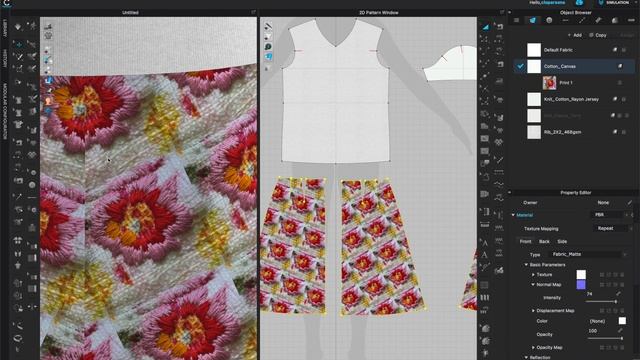Open the Modular Configurator side tab
This screenshot has height=360, width=640.
(x=5, y=111)
